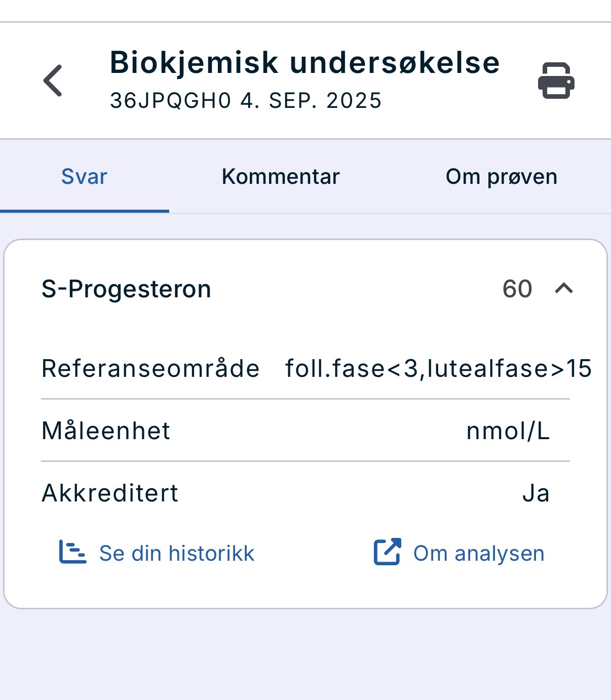Click the reference range foll.fase<3,lutealfase>15
Image resolution: width=611 pixels, height=700 pixels.
[x=438, y=368]
